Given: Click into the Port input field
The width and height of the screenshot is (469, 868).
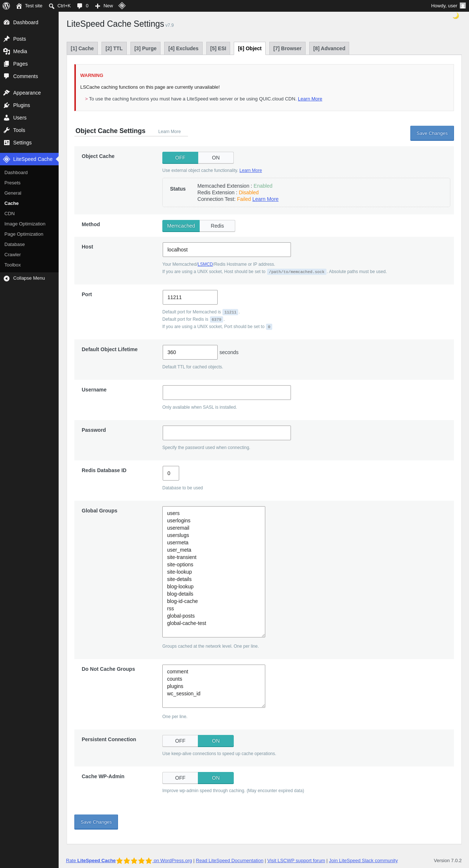Looking at the screenshot, I should click(190, 297).
